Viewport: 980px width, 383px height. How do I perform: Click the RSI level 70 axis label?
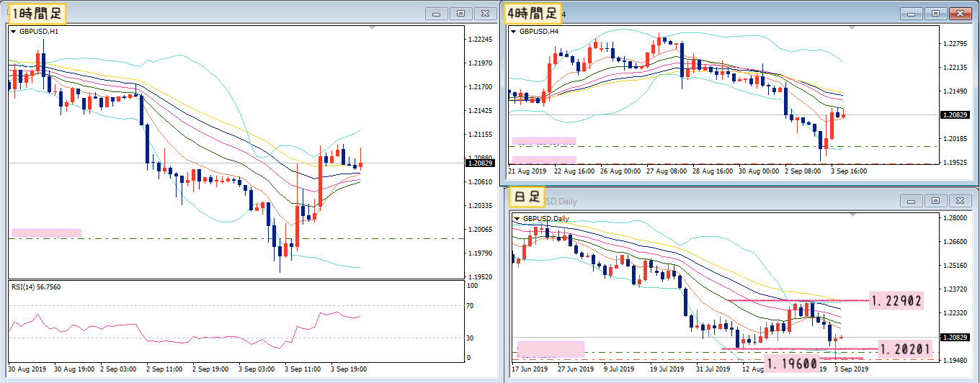(471, 306)
